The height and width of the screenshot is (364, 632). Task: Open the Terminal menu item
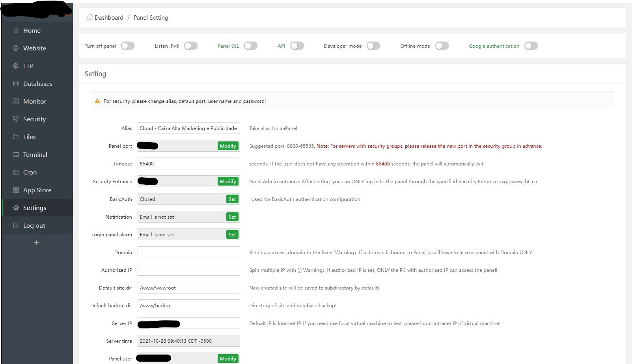click(37, 154)
